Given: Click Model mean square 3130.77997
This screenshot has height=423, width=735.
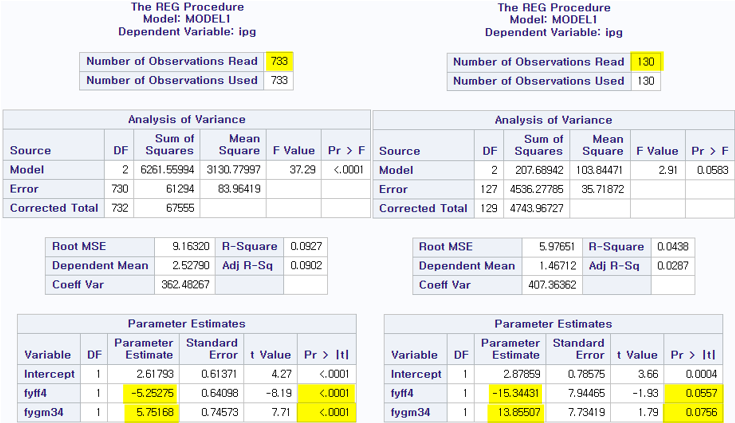Looking at the screenshot, I should click(x=233, y=169).
